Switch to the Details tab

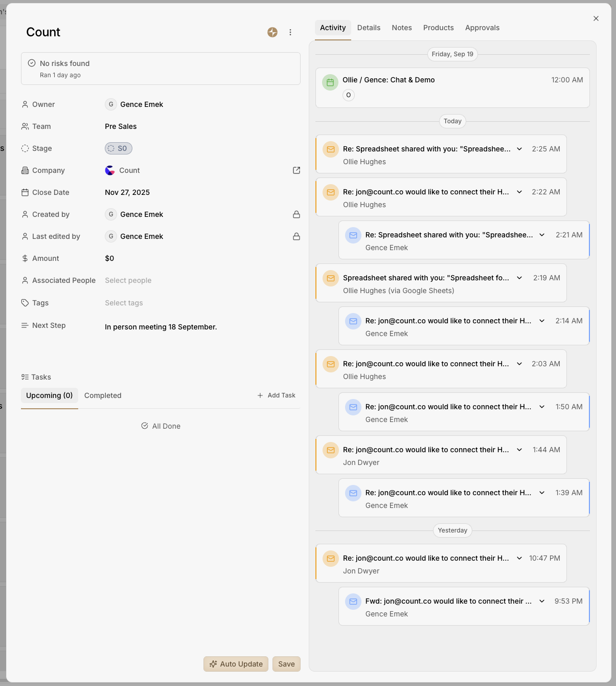369,28
